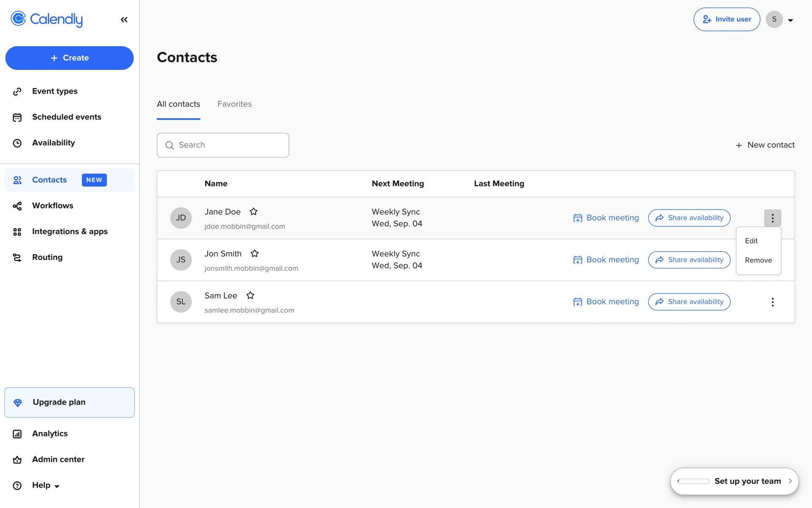Open Workflows in the sidebar
Screen dimensions: 812x508
click(52, 206)
